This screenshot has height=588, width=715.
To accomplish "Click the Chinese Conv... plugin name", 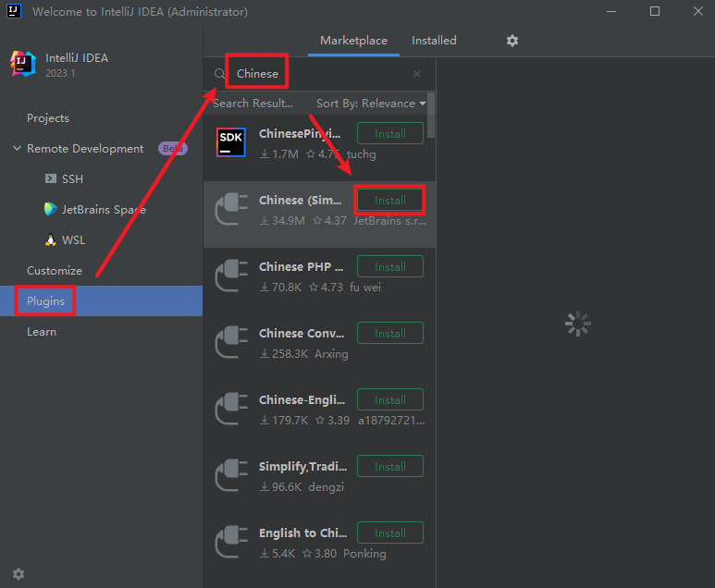I will point(302,333).
